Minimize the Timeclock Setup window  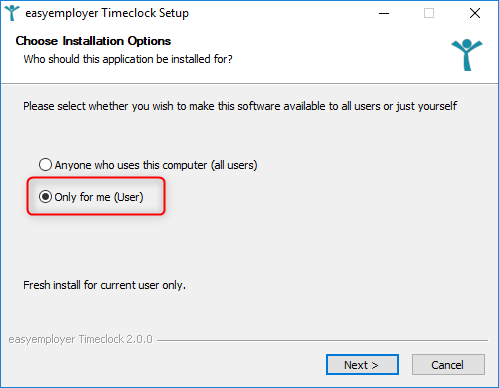(x=384, y=13)
